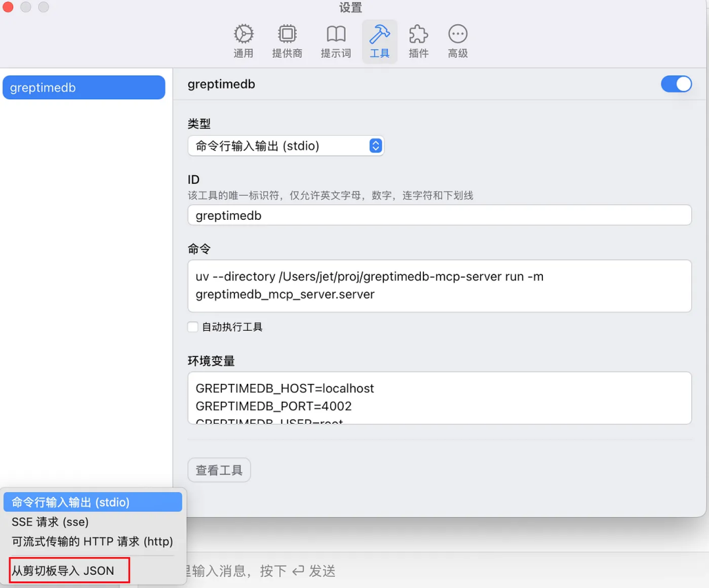The height and width of the screenshot is (588, 709).
Task: Open the 提供商 providers tab
Action: coord(287,41)
